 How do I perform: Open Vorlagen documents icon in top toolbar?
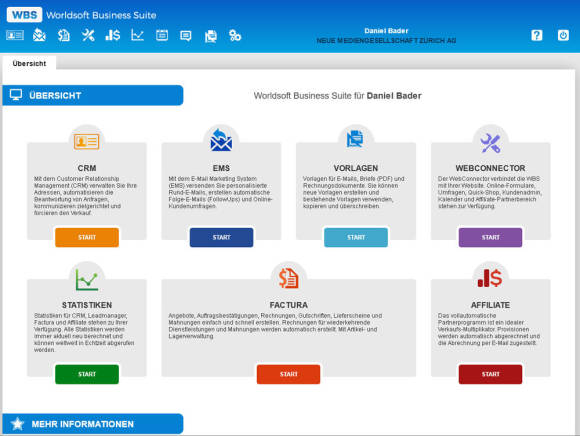[x=210, y=36]
